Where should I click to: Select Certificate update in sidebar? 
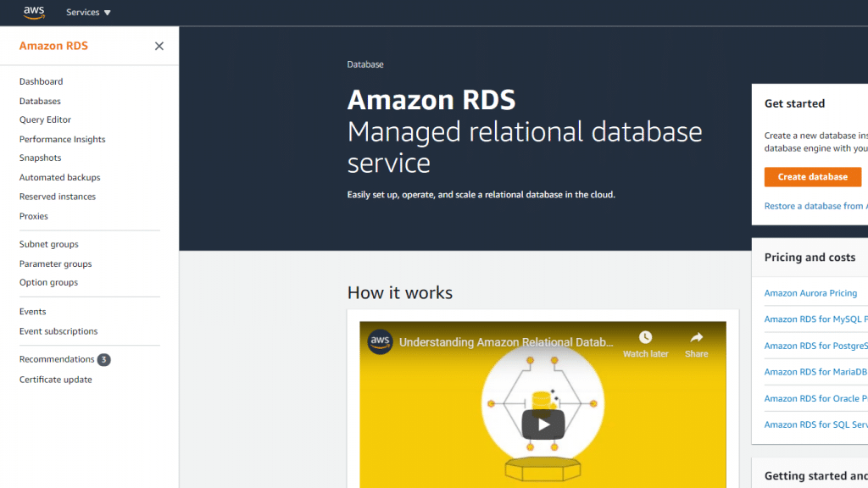coord(55,380)
